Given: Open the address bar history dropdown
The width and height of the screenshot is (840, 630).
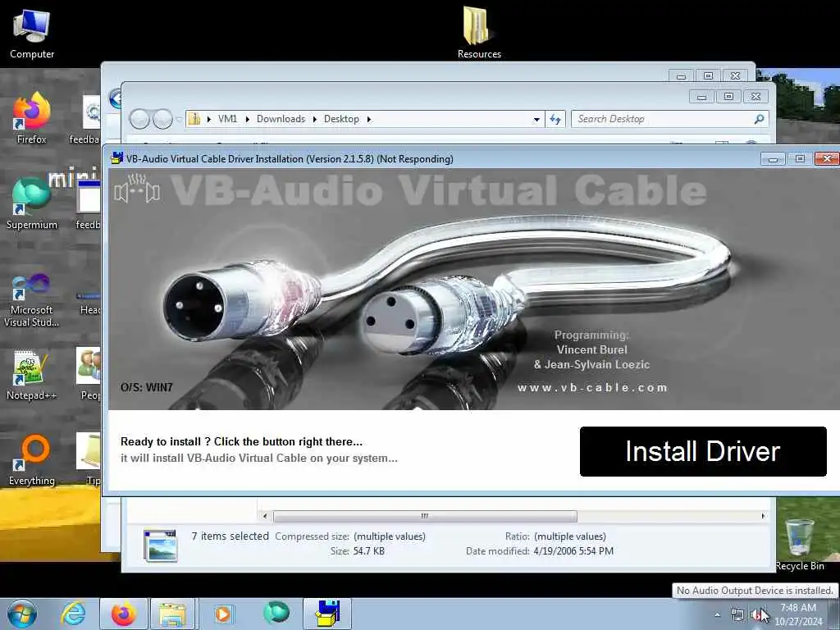Looking at the screenshot, I should (536, 120).
